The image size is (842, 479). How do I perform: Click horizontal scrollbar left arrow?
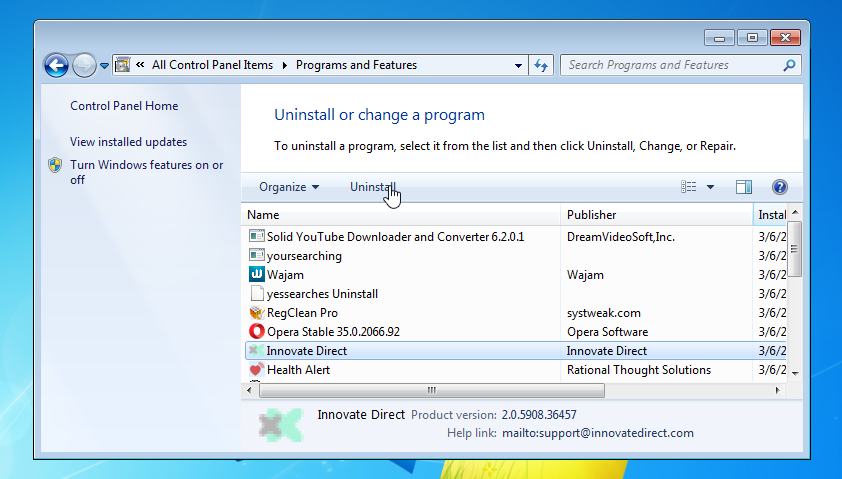[x=249, y=390]
